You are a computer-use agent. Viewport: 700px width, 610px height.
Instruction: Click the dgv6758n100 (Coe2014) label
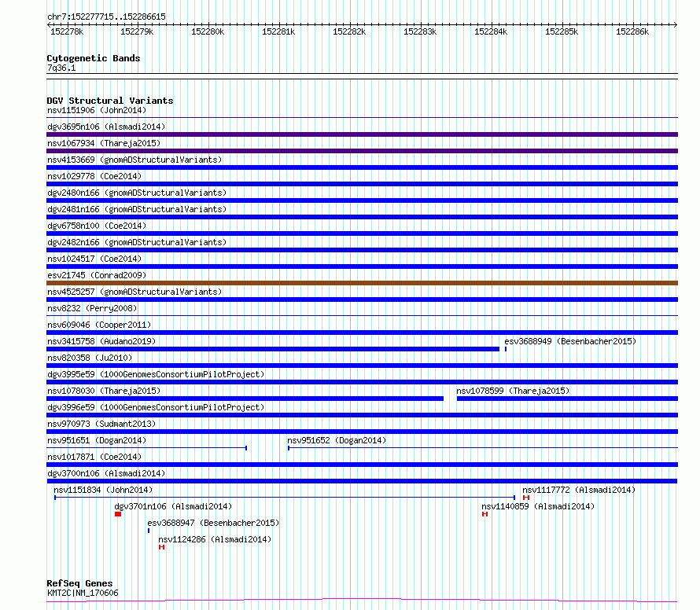click(97, 226)
